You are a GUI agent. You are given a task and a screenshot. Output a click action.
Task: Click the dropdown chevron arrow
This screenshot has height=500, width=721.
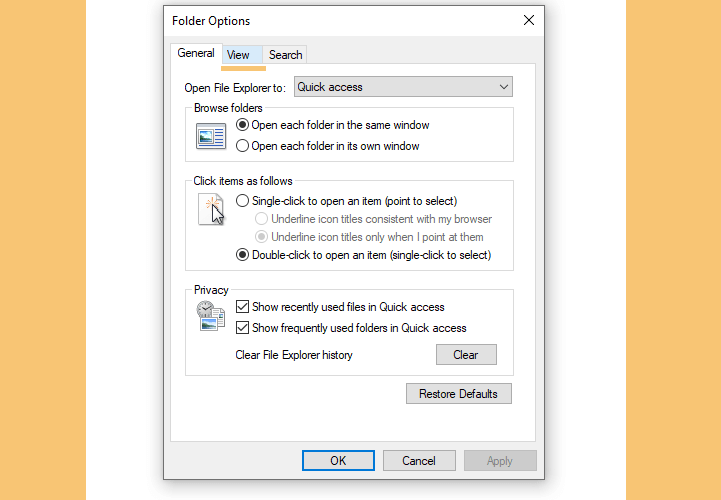[x=504, y=87]
